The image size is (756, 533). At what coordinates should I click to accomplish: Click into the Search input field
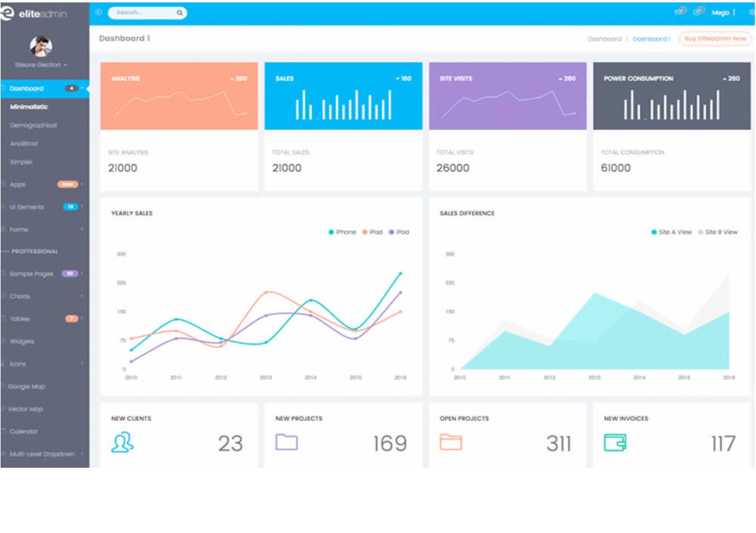click(x=141, y=13)
